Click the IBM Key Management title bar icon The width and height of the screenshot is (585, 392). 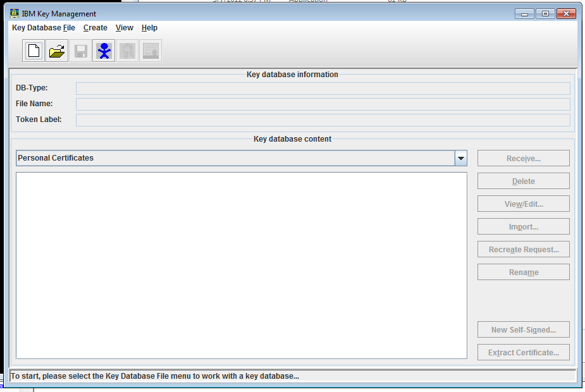tap(14, 13)
